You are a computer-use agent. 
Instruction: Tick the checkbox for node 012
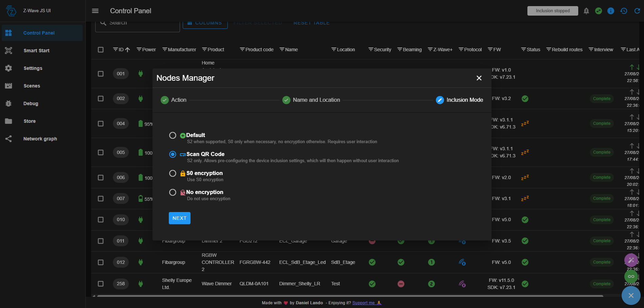(x=101, y=262)
